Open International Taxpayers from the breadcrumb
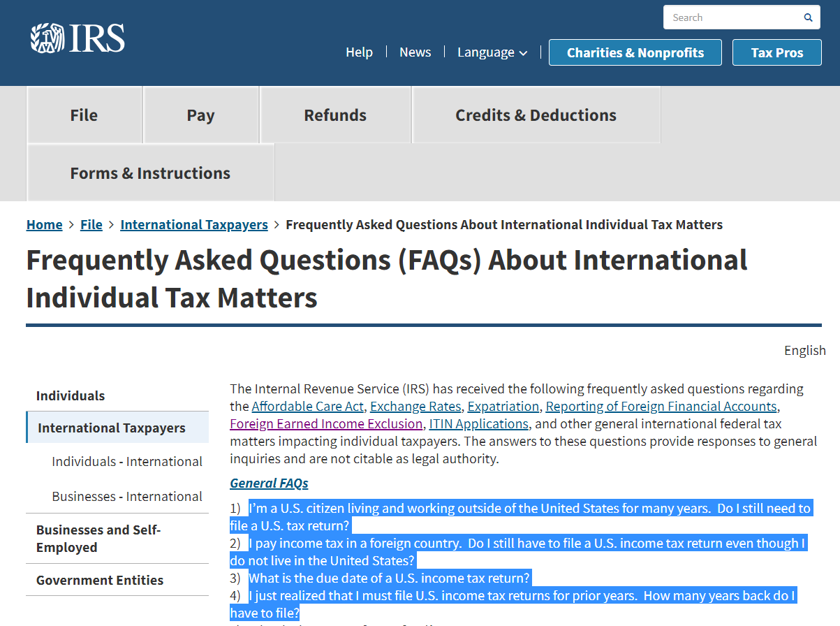Viewport: 840px width, 626px height. [193, 224]
